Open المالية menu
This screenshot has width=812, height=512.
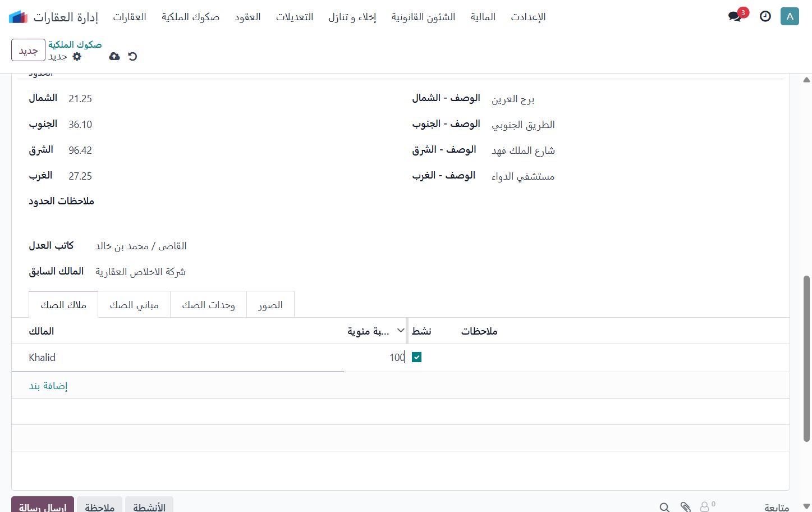(483, 17)
